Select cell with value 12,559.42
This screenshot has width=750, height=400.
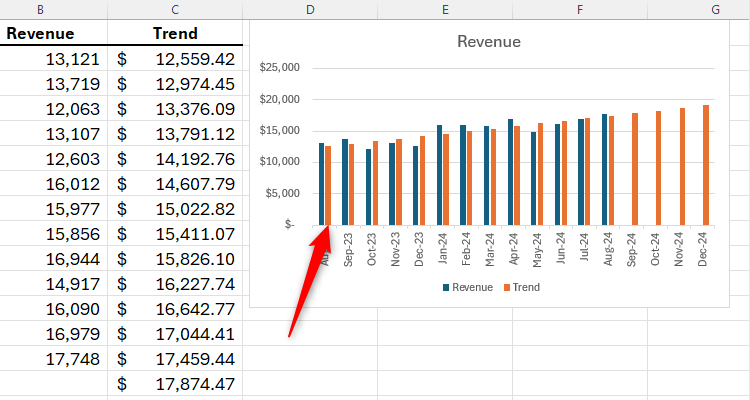[x=175, y=59]
